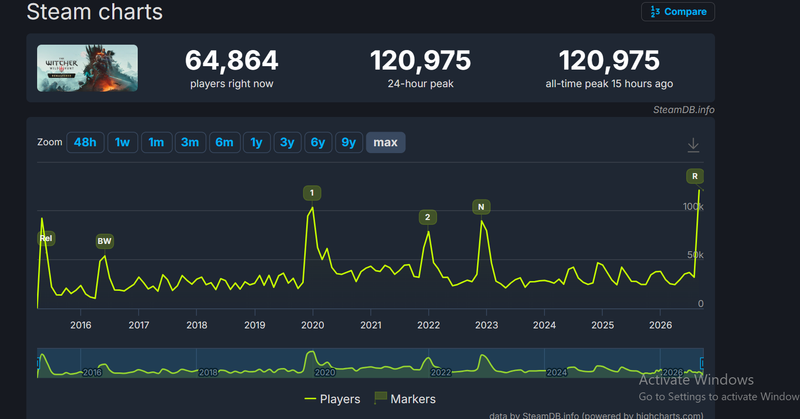Click the all-time peak 15 hours ago text
800x419 pixels.
pyautogui.click(x=609, y=84)
